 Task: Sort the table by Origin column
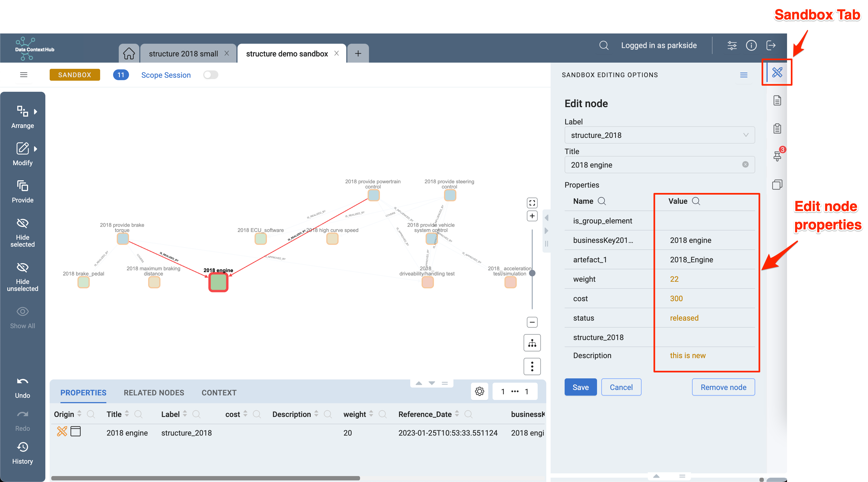coord(79,413)
